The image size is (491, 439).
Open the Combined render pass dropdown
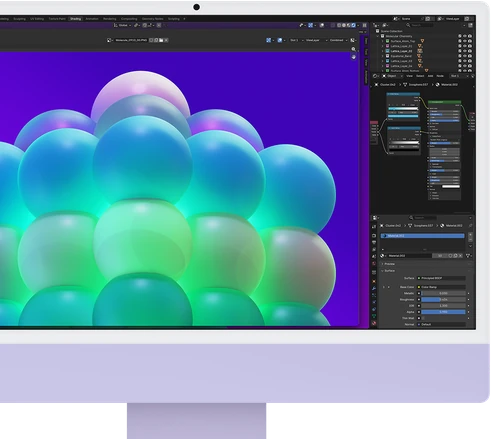click(338, 40)
